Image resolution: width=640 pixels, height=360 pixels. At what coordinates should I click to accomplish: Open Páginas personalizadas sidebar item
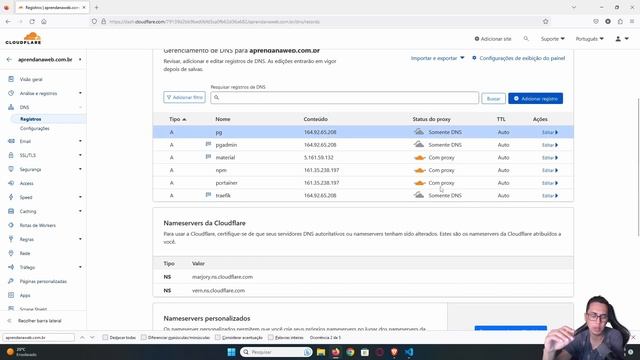43,281
